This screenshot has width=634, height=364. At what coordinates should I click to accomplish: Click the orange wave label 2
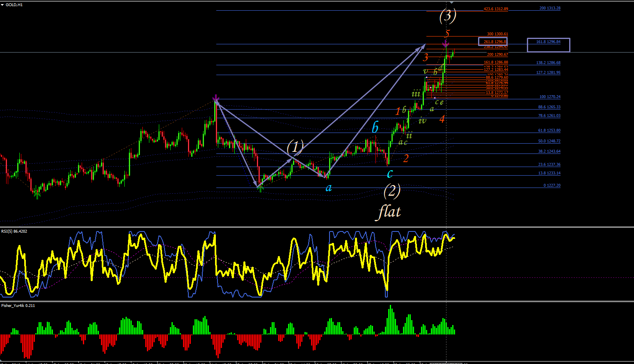[406, 158]
